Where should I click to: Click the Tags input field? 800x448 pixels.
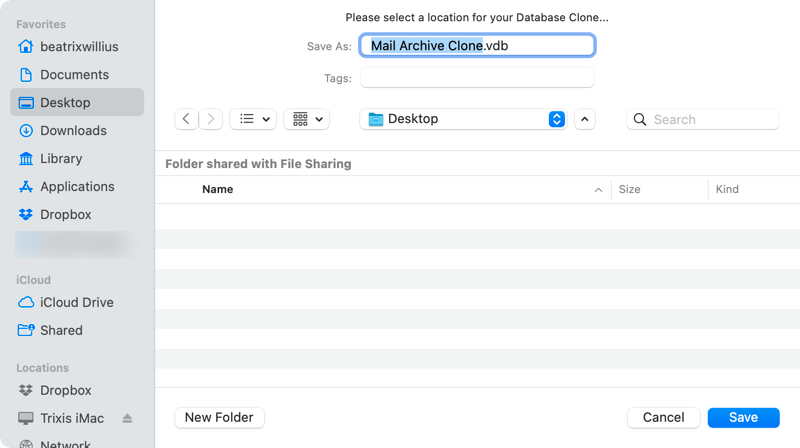coord(477,78)
